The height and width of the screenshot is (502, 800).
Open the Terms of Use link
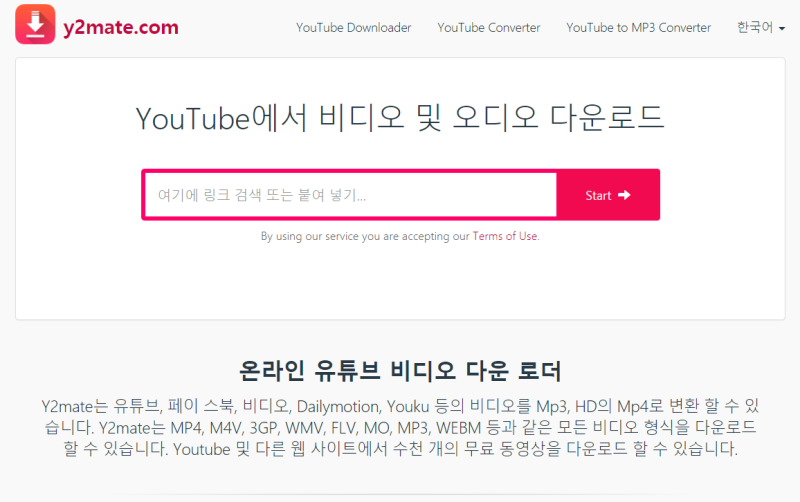coord(505,236)
